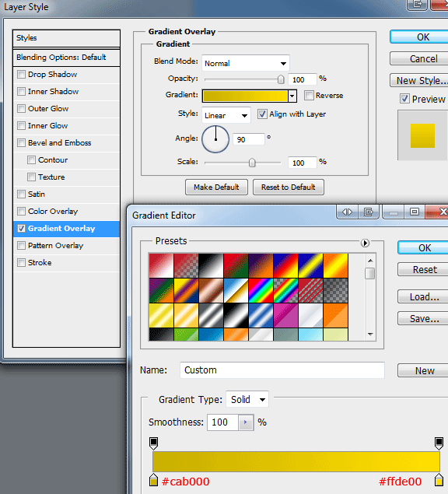Image resolution: width=448 pixels, height=494 pixels.
Task: Choose the blue striped gradient preset
Action: tap(261, 315)
